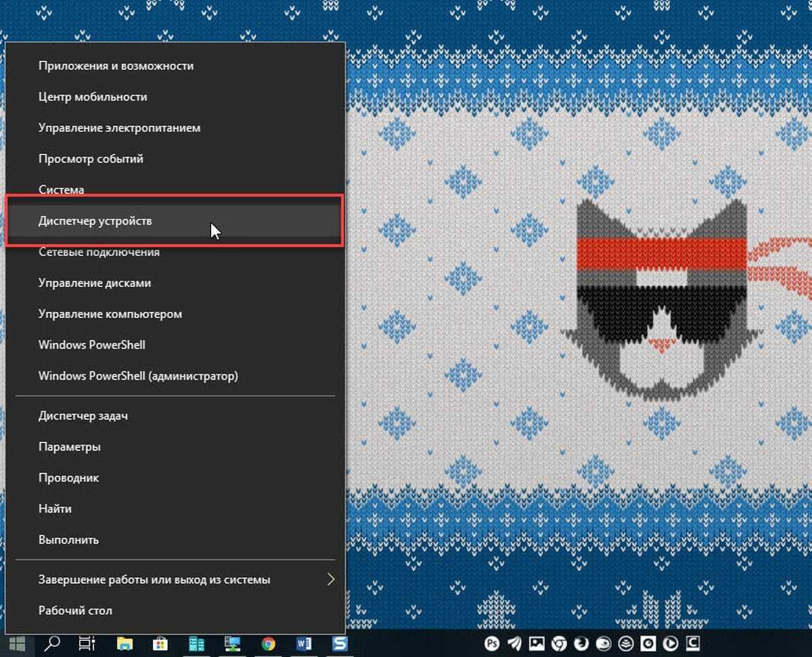Viewport: 812px width, 657px height.
Task: Select Параметры in the context menu
Action: point(70,447)
